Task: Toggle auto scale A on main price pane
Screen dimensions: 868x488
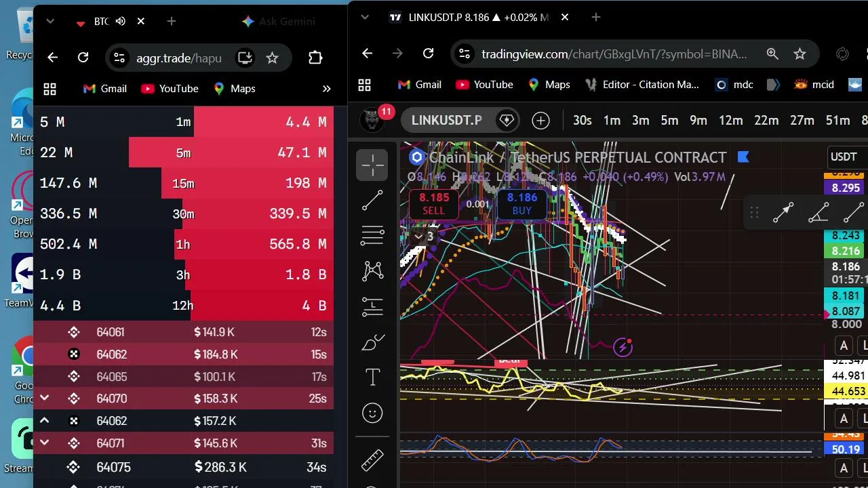Action: click(x=844, y=346)
